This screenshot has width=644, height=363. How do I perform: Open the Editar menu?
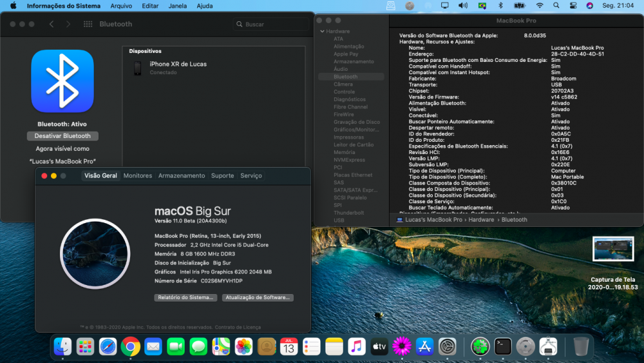point(150,6)
